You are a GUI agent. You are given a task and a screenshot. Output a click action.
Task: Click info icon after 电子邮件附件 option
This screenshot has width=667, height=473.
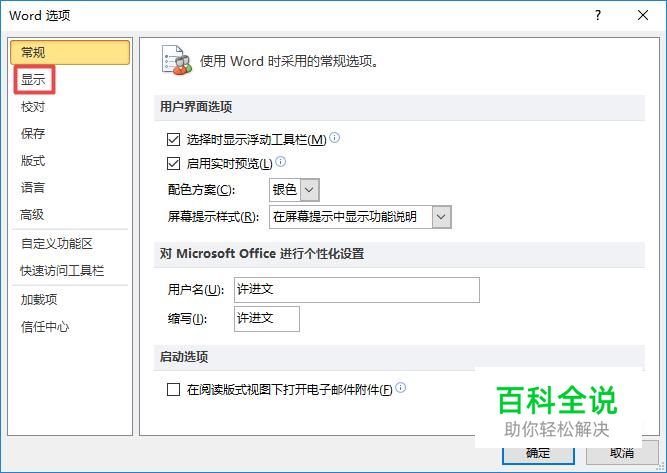[401, 388]
